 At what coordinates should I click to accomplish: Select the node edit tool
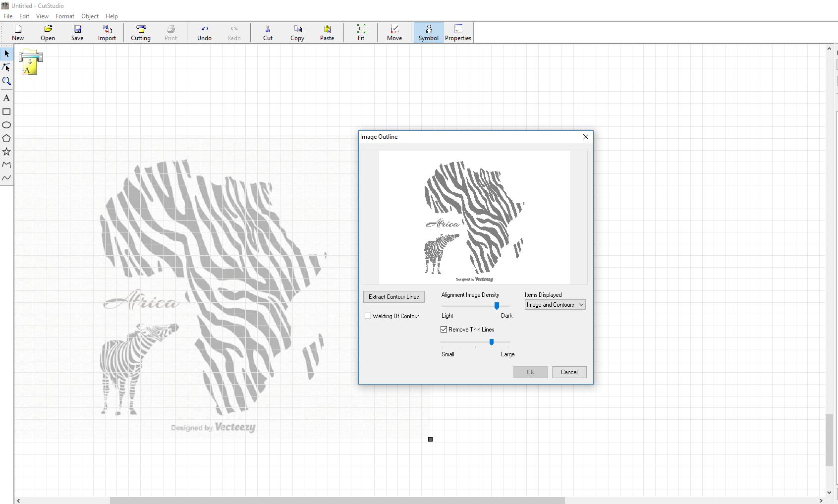click(x=6, y=67)
